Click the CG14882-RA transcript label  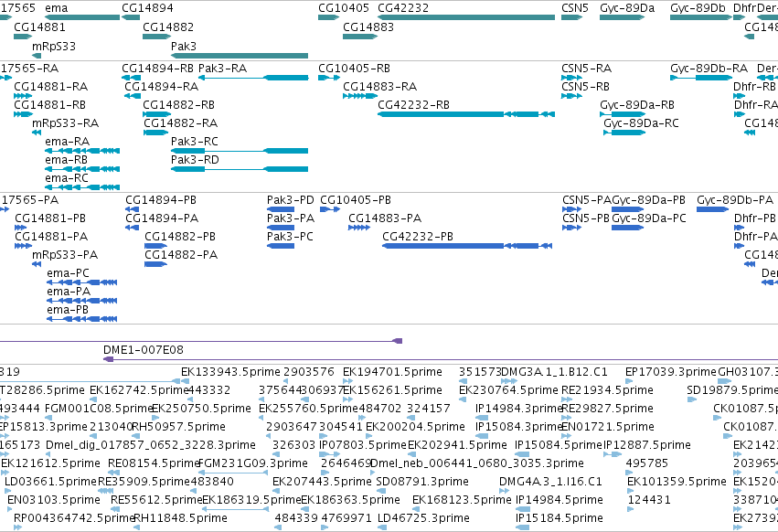click(181, 123)
